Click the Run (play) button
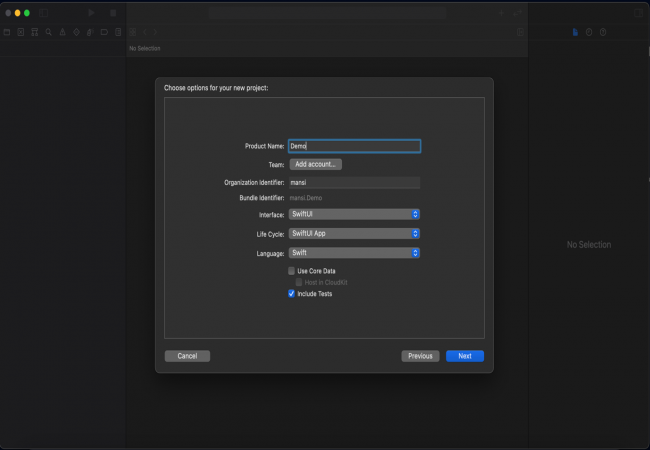 (91, 13)
